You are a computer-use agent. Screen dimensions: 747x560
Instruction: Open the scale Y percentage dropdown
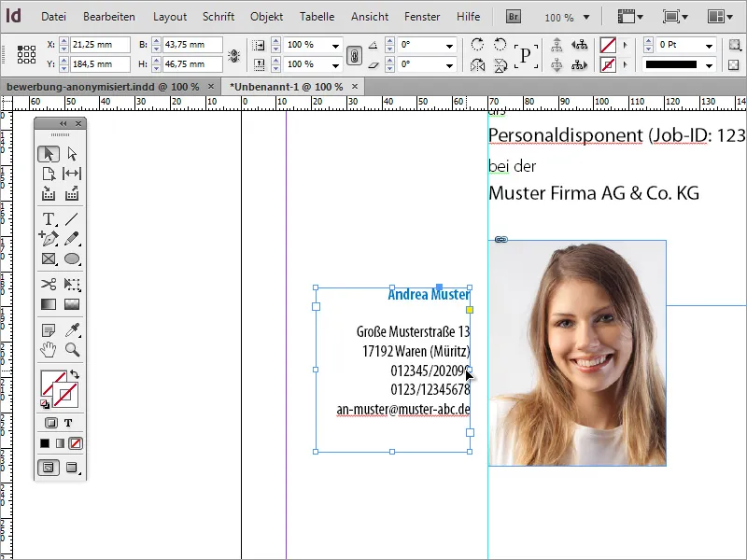click(335, 64)
